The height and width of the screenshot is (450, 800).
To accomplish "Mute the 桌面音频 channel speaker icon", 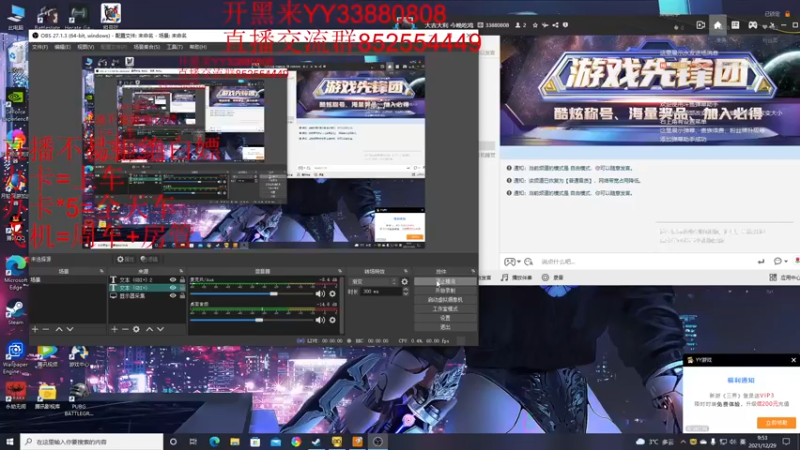I will coord(320,320).
